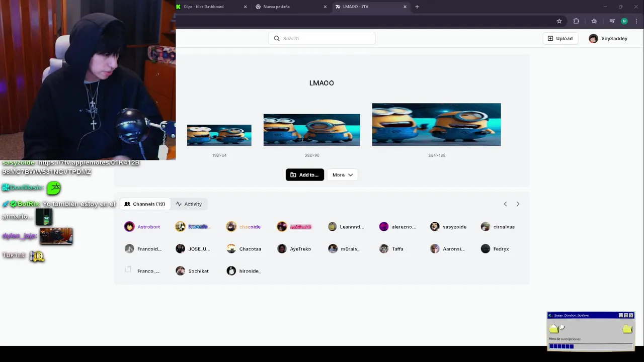Go to previous channels page arrow
Image resolution: width=644 pixels, height=362 pixels.
point(505,204)
